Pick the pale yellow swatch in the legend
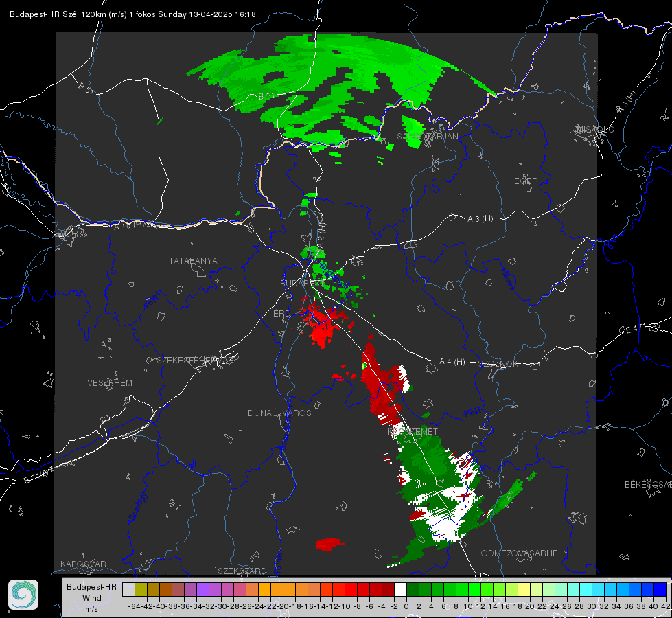 click(x=524, y=589)
